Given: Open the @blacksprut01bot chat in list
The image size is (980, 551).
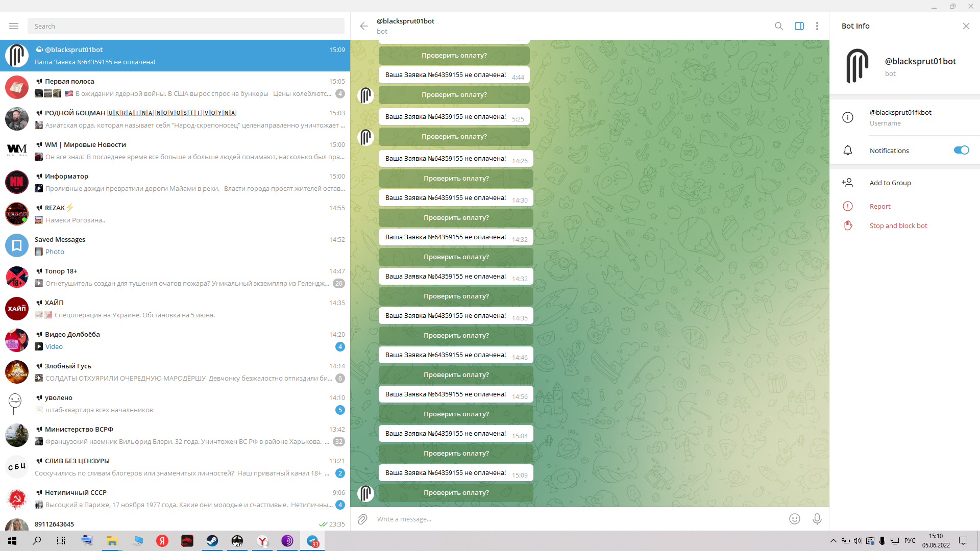Looking at the screenshot, I should coord(175,56).
